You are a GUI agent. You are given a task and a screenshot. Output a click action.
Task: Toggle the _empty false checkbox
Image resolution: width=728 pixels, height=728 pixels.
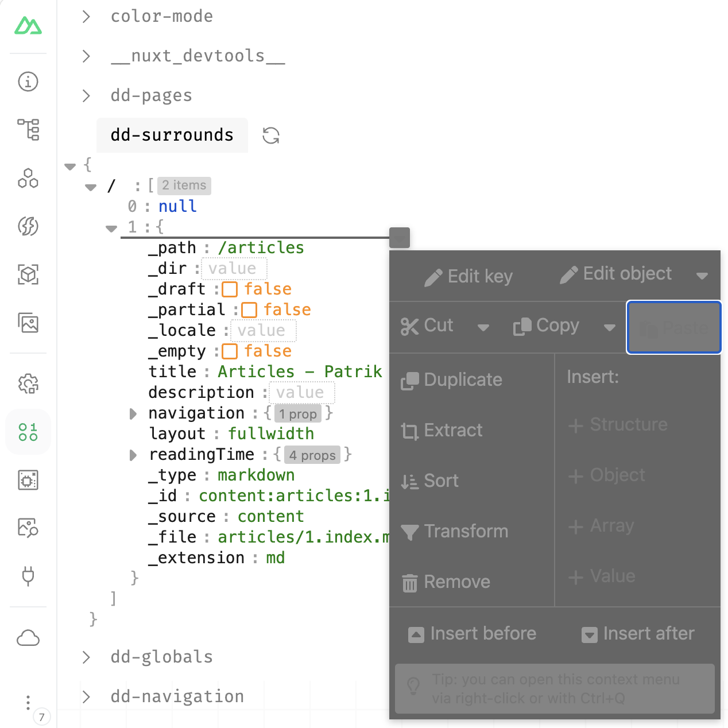tap(229, 351)
